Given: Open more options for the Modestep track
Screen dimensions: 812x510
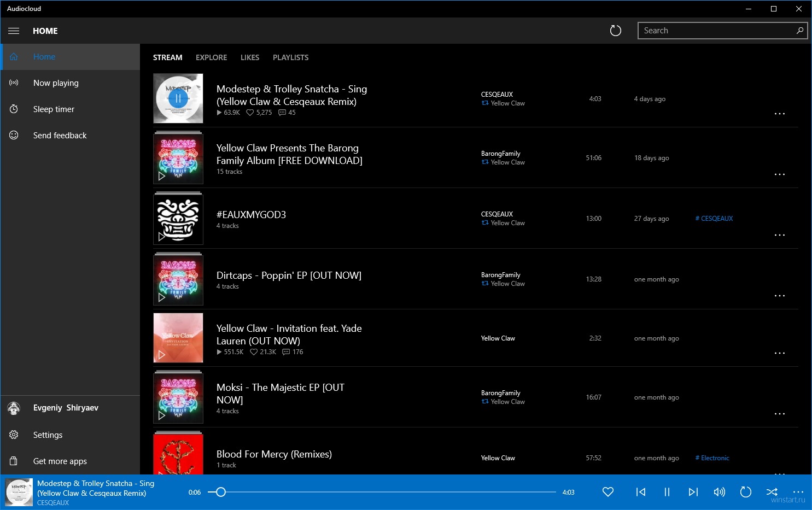Looking at the screenshot, I should (780, 114).
